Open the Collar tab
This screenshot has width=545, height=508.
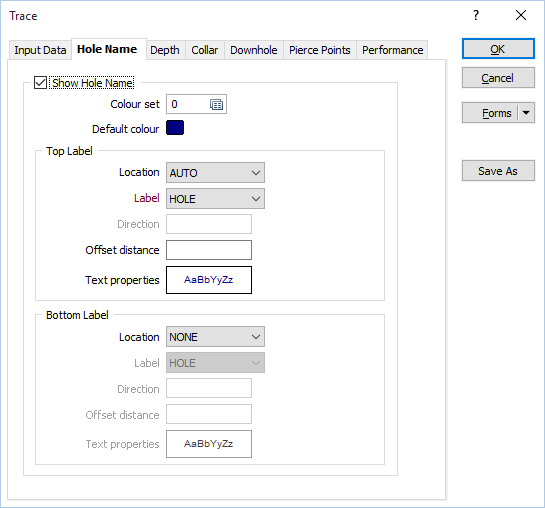(x=205, y=50)
